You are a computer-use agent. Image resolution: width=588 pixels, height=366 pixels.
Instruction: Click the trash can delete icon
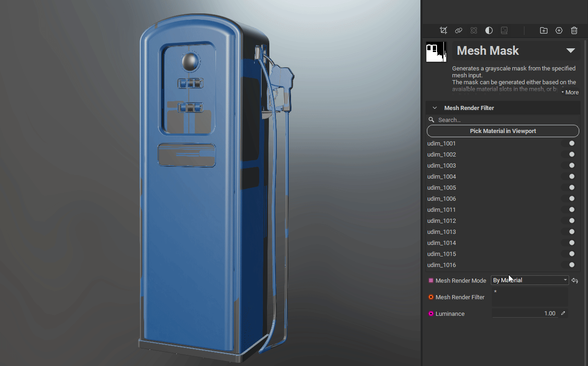[574, 30]
